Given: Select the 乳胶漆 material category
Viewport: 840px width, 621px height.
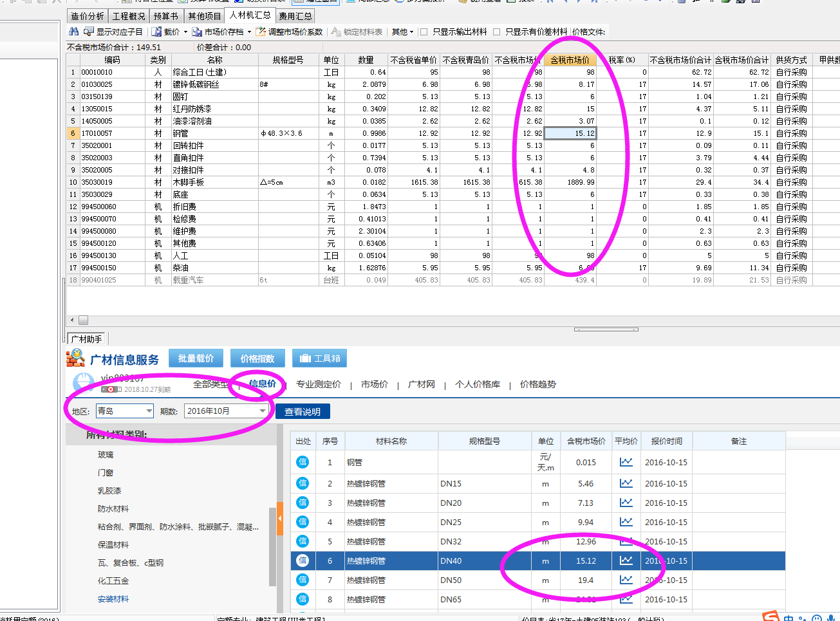Looking at the screenshot, I should 109,490.
